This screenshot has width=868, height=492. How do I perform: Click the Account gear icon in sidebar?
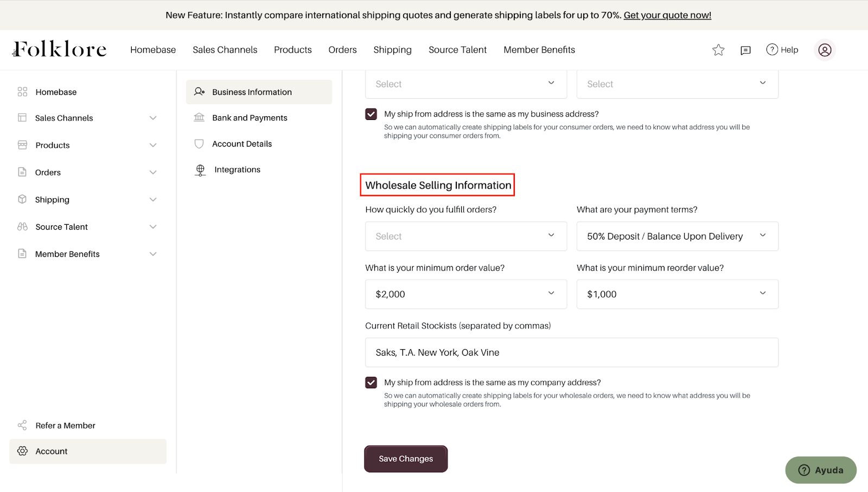click(x=22, y=451)
